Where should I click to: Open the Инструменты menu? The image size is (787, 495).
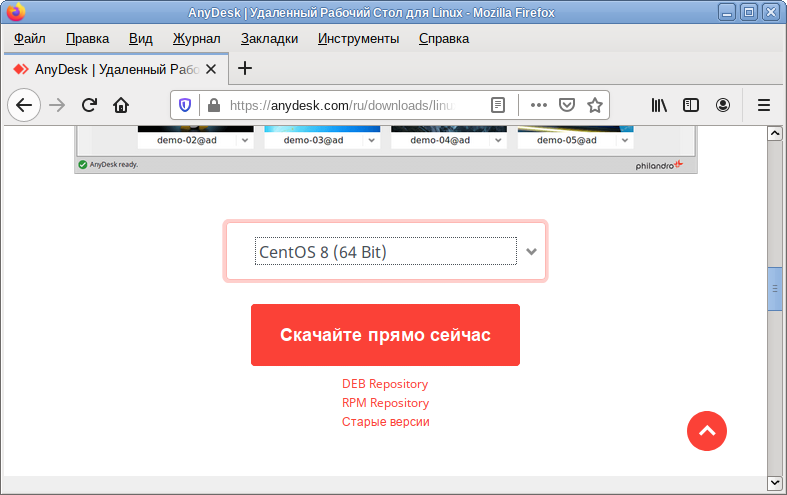pos(358,39)
